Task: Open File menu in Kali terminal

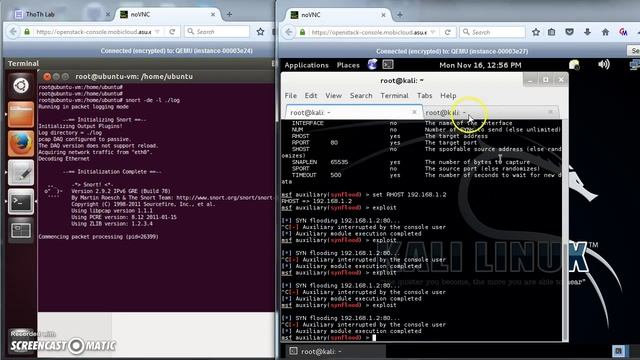Action: (x=291, y=96)
